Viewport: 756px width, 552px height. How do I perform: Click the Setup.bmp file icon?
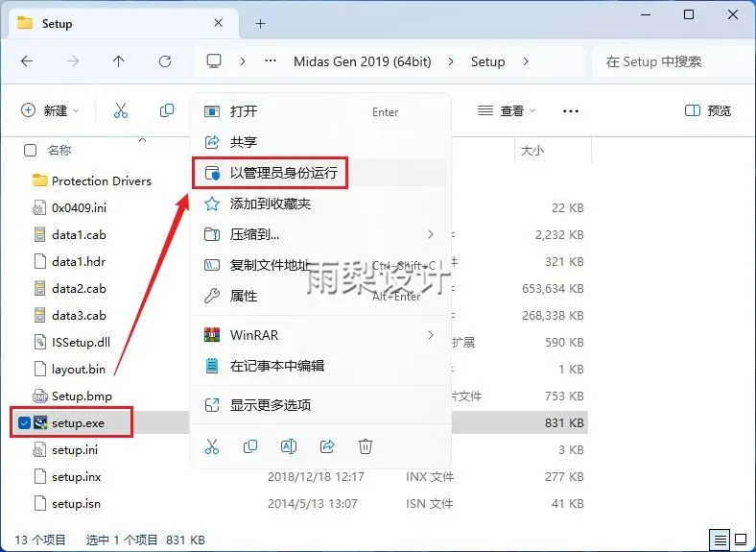(40, 396)
